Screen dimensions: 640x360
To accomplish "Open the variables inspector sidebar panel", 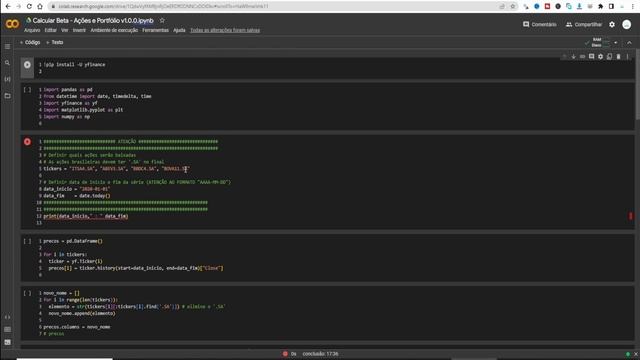I will (x=7, y=79).
